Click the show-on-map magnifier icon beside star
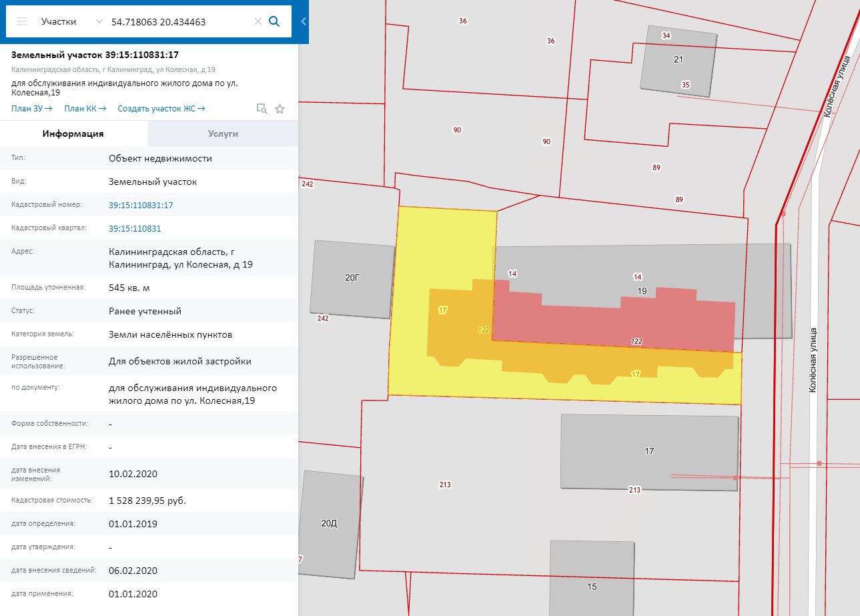860x616 pixels. point(262,109)
